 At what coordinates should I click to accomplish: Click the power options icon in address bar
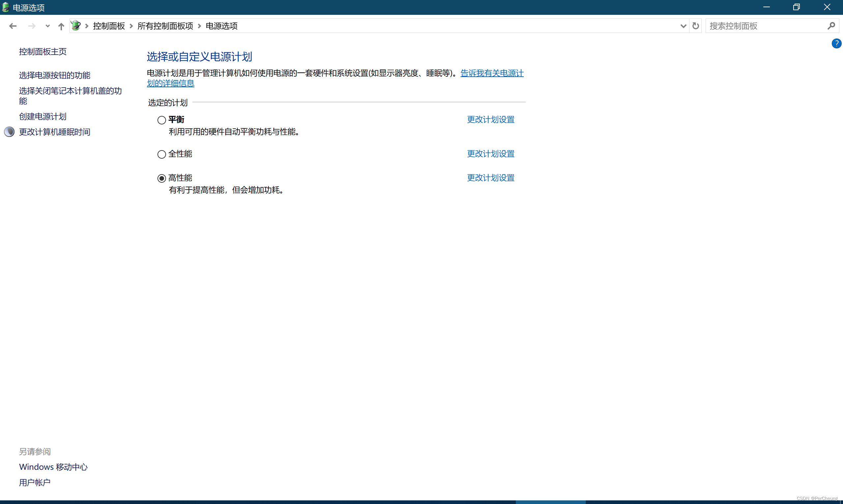click(x=76, y=26)
